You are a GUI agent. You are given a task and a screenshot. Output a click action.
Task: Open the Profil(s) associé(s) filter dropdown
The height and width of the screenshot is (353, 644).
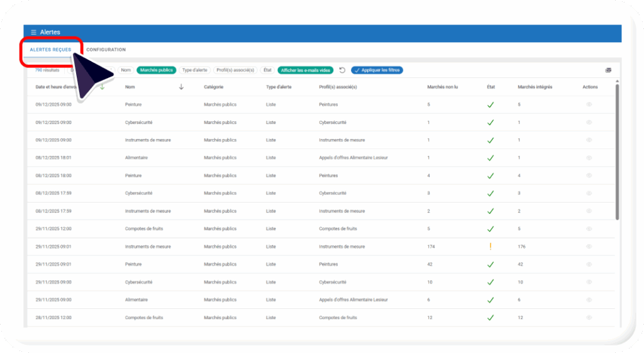click(x=235, y=70)
